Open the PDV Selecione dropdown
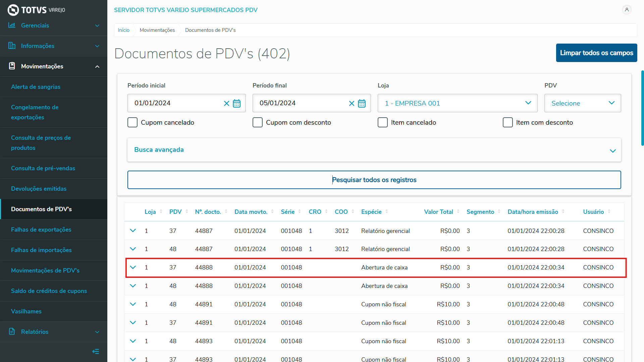The image size is (644, 362). (582, 103)
